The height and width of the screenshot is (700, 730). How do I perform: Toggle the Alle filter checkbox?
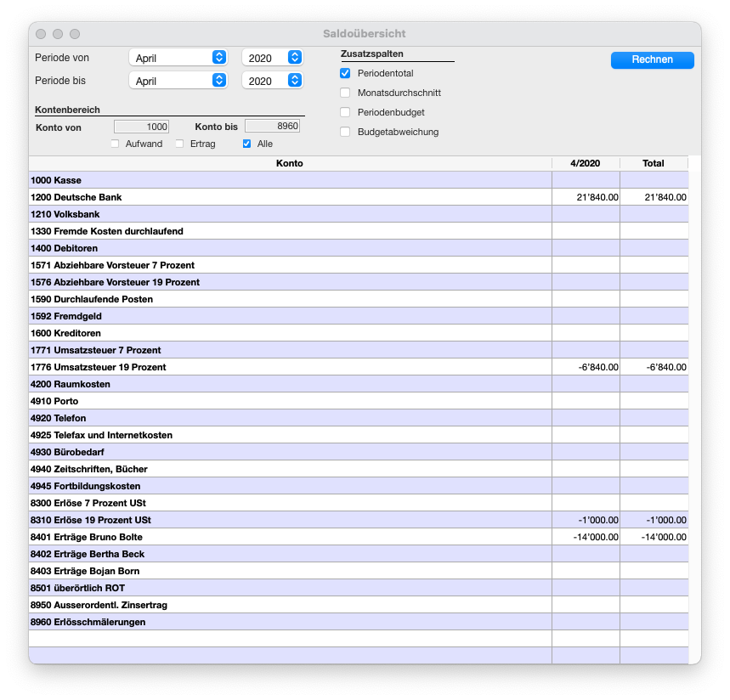246,144
